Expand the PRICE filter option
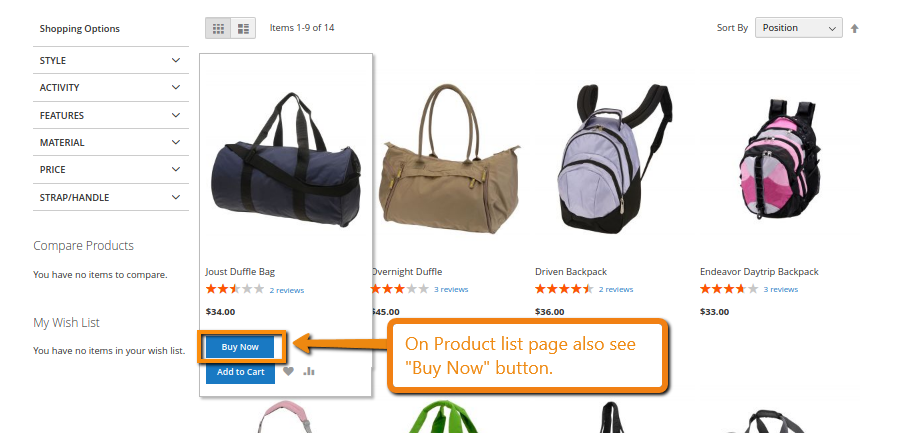 tap(111, 170)
